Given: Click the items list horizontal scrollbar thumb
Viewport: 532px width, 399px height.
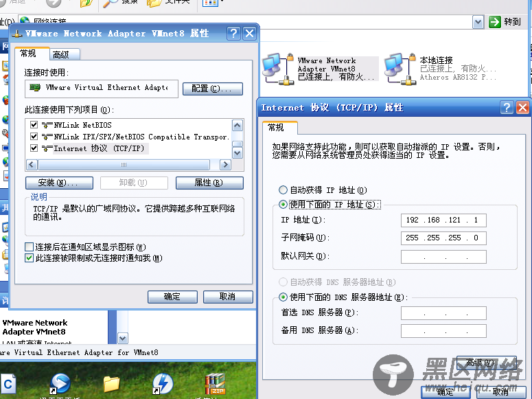Looking at the screenshot, I should pyautogui.click(x=124, y=165).
